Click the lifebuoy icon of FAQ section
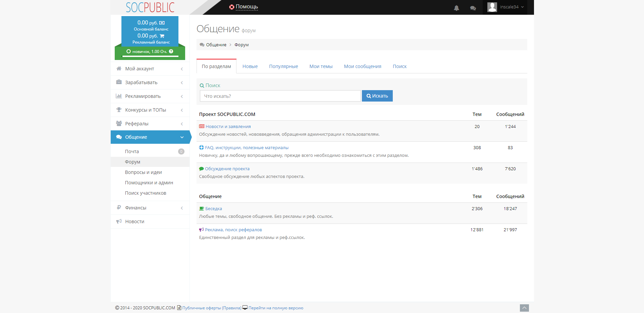 (x=201, y=147)
